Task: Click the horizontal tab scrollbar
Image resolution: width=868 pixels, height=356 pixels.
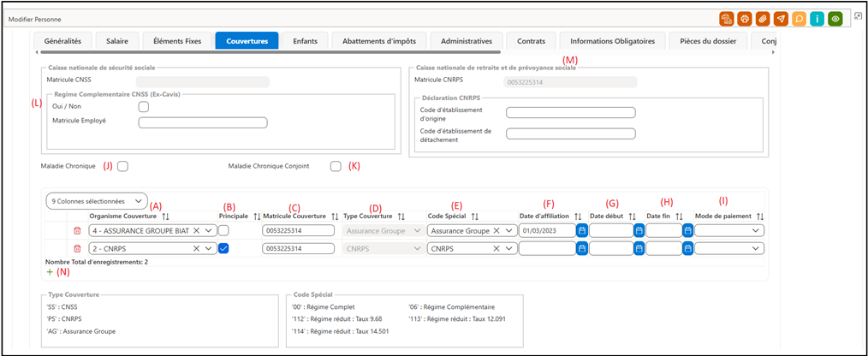Action: (x=269, y=52)
